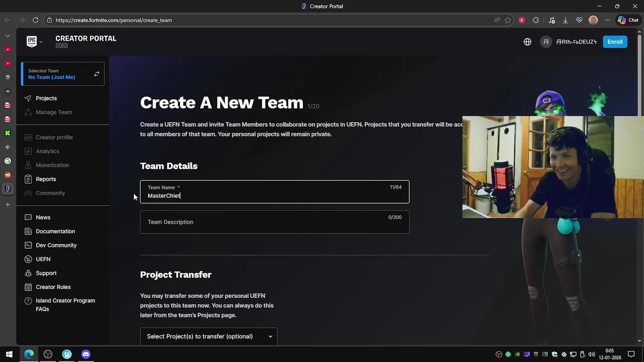Click the Projects paper-plane icon
This screenshot has width=644, height=362.
click(28, 98)
